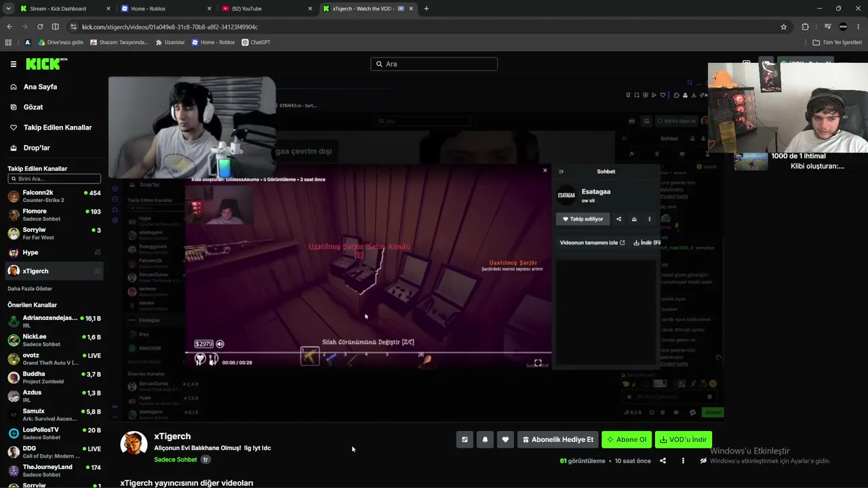Open DDG Call of Duty channel
Screen dimensions: 868x488
point(54,452)
